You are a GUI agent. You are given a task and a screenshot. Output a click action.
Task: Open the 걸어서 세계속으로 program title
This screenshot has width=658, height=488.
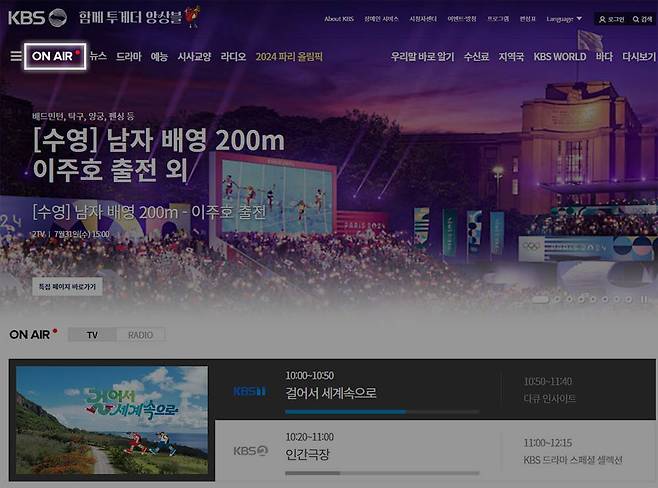tap(331, 393)
